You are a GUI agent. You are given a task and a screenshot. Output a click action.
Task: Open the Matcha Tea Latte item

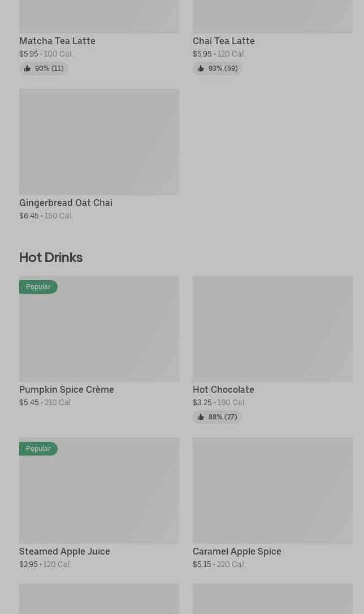(57, 41)
